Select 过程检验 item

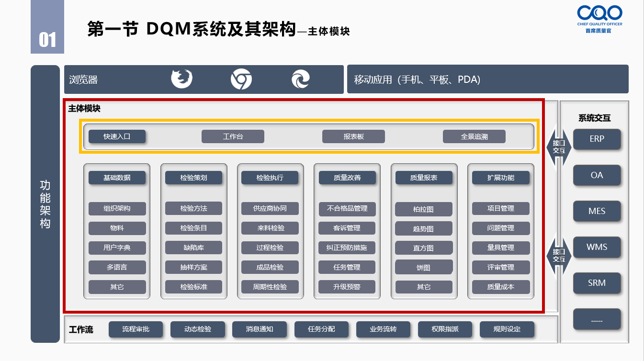[270, 248]
